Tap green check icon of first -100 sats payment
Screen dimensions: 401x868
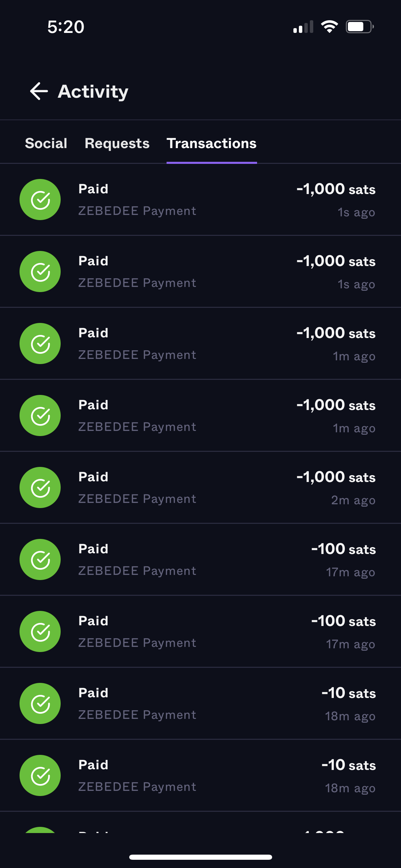pos(40,559)
